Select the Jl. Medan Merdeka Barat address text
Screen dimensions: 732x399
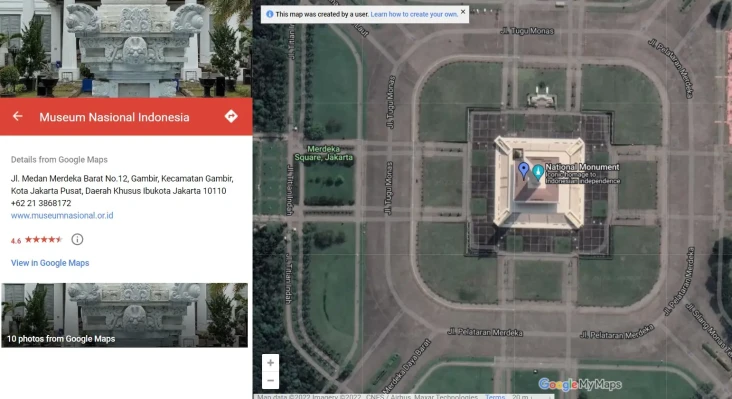click(122, 184)
